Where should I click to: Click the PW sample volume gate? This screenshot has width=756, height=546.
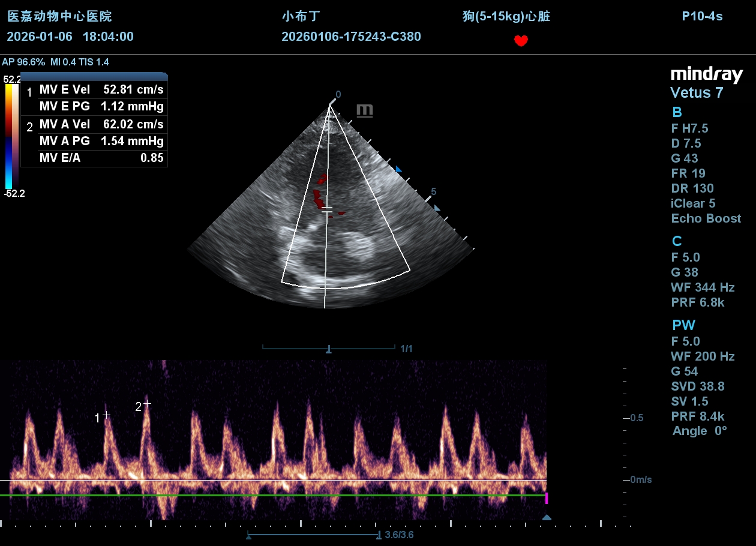click(326, 209)
